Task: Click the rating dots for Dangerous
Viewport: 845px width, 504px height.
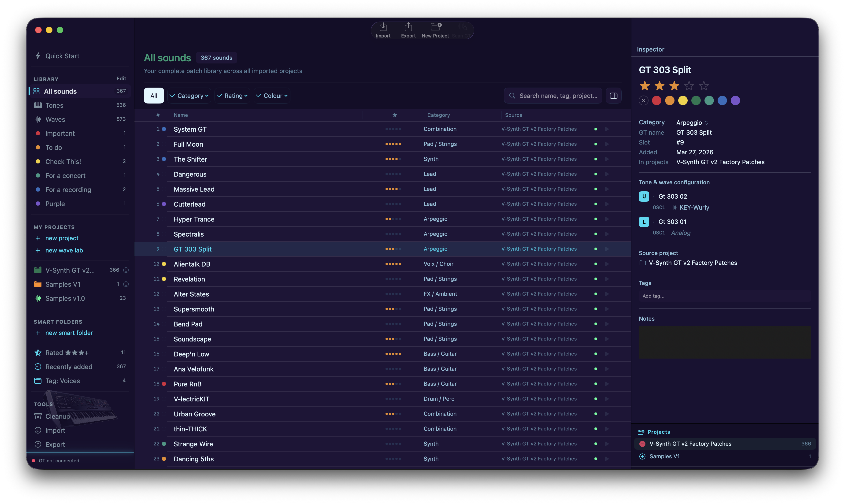Action: click(x=393, y=174)
